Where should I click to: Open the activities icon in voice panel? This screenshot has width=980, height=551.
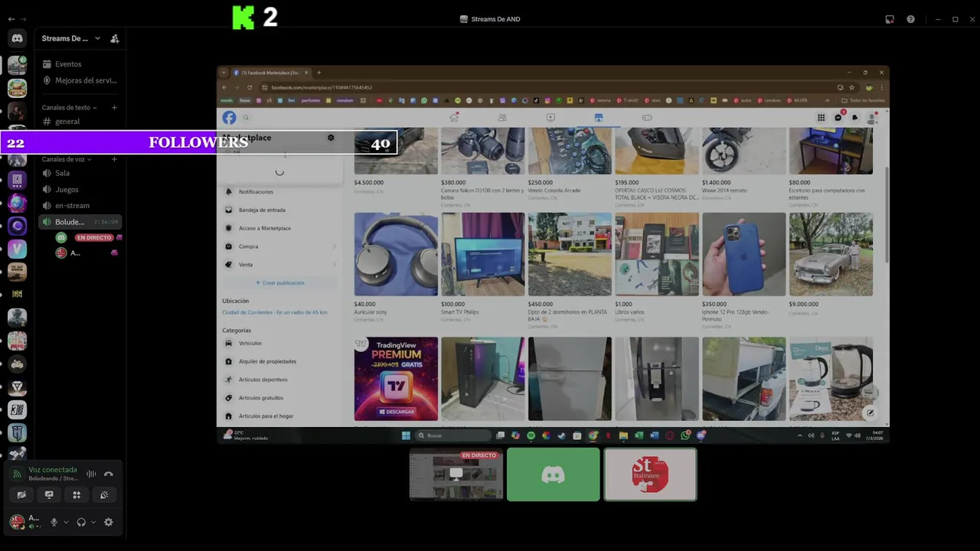tap(77, 495)
